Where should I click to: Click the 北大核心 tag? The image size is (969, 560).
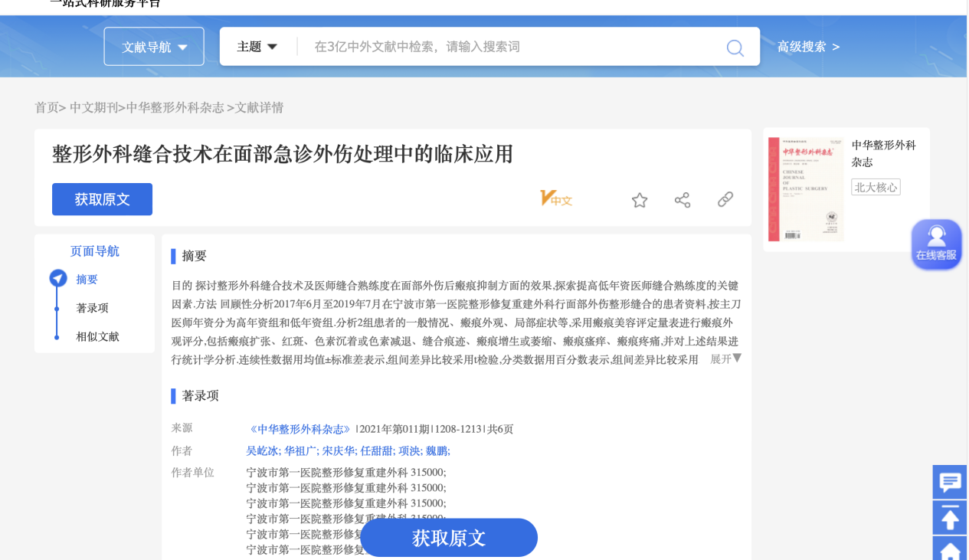[x=876, y=187]
